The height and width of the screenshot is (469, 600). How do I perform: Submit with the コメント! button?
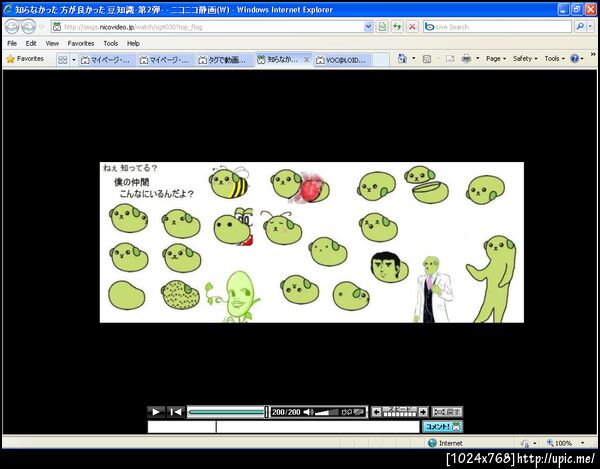[x=442, y=427]
